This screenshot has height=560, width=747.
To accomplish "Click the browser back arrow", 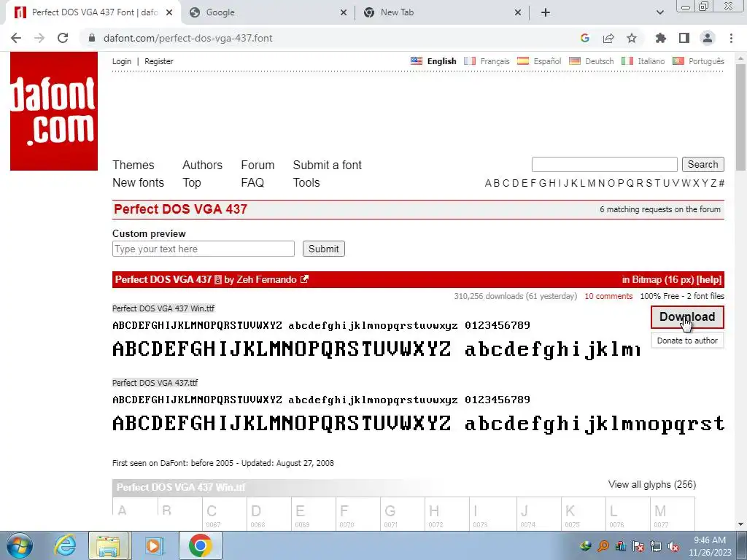I will point(16,38).
